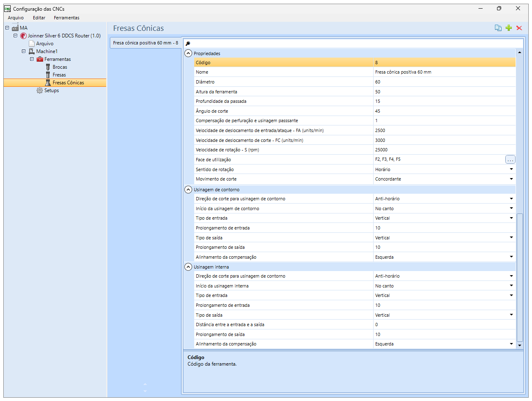Collapse the Propriedades section
This screenshot has height=401, width=532.
[188, 53]
